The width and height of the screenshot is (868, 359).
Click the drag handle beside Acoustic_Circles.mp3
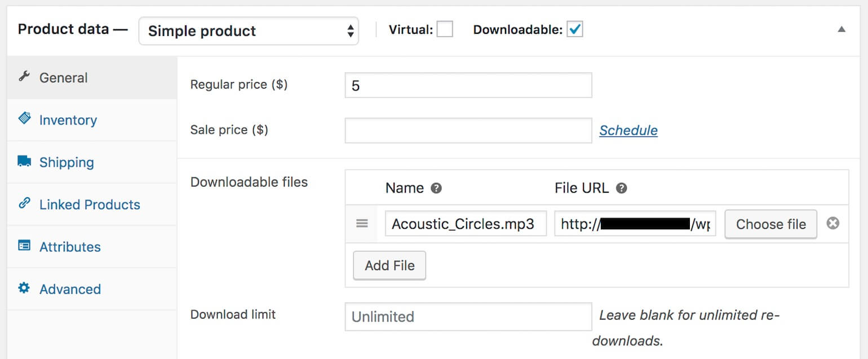point(362,224)
